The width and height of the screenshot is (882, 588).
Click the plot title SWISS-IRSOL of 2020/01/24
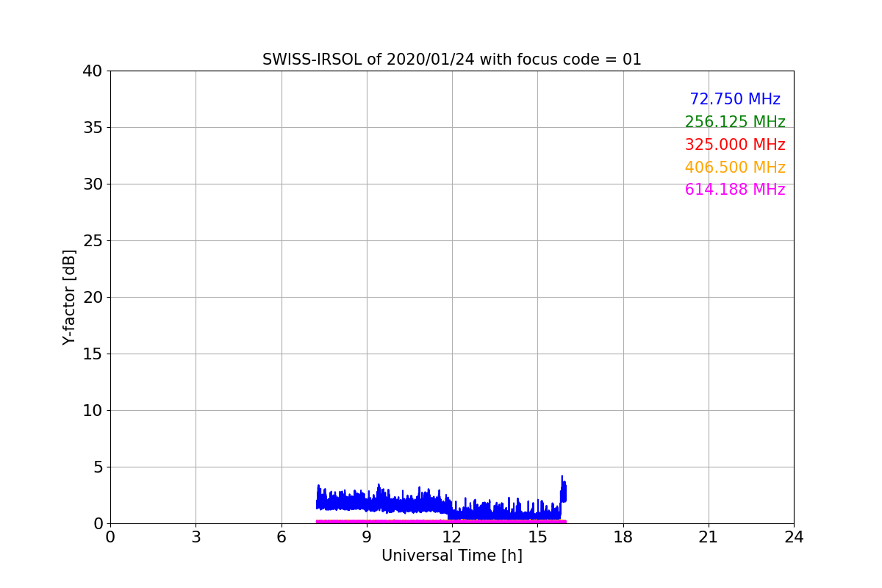[x=451, y=60]
